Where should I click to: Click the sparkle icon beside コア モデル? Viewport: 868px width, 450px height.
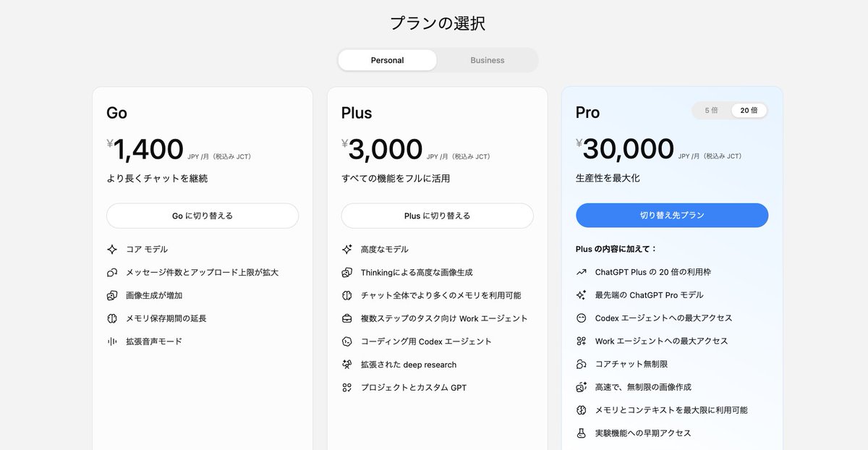[x=112, y=250]
